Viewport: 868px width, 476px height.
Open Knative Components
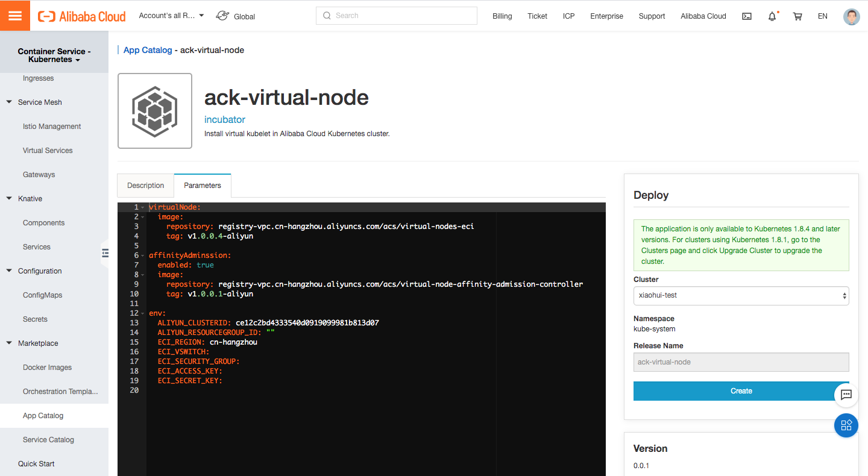[44, 223]
